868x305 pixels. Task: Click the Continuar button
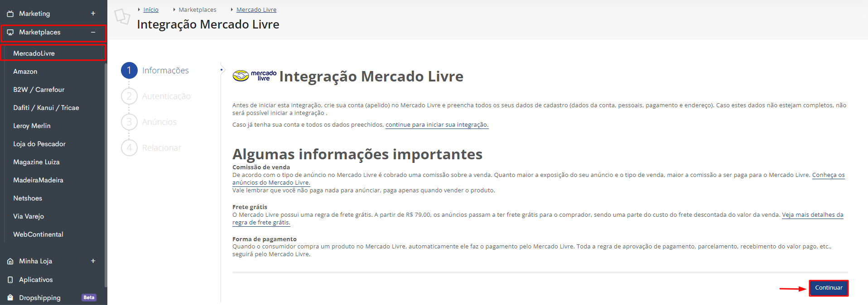click(829, 288)
